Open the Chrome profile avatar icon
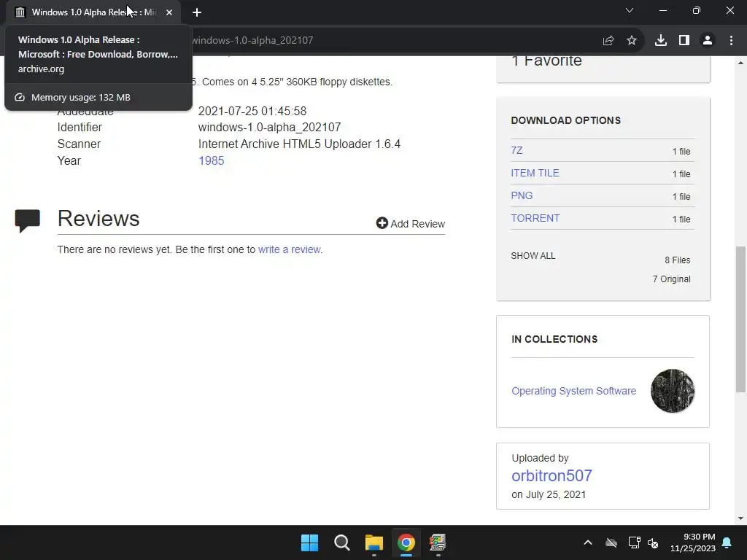Screen dimensions: 747x560 coord(708,41)
